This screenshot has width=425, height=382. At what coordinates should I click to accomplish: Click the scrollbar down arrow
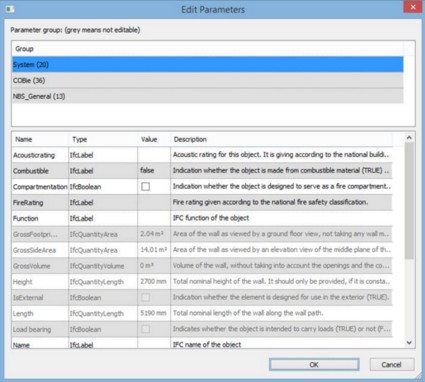(409, 343)
